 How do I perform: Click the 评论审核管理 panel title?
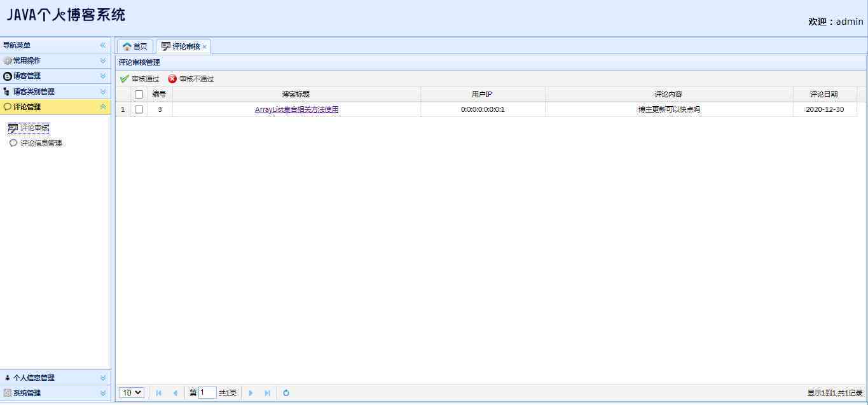coord(139,62)
